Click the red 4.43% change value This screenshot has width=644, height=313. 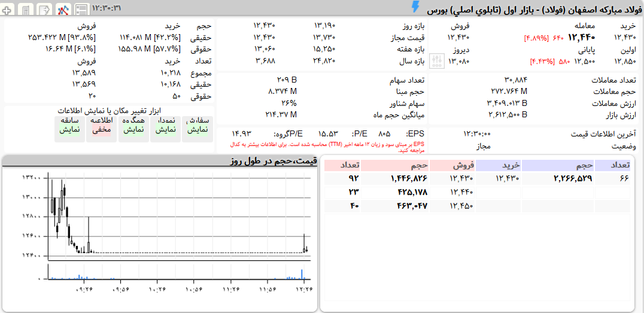point(542,62)
